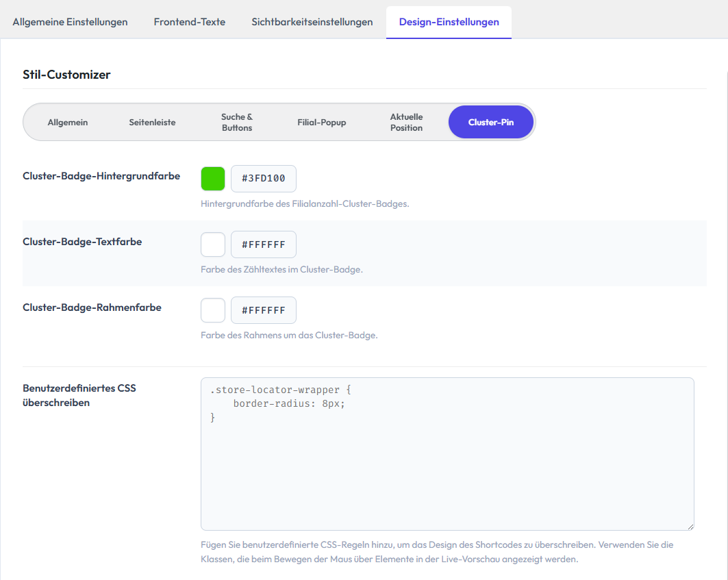Click the active Cluster-Pin pill
The height and width of the screenshot is (580, 728).
coord(491,122)
